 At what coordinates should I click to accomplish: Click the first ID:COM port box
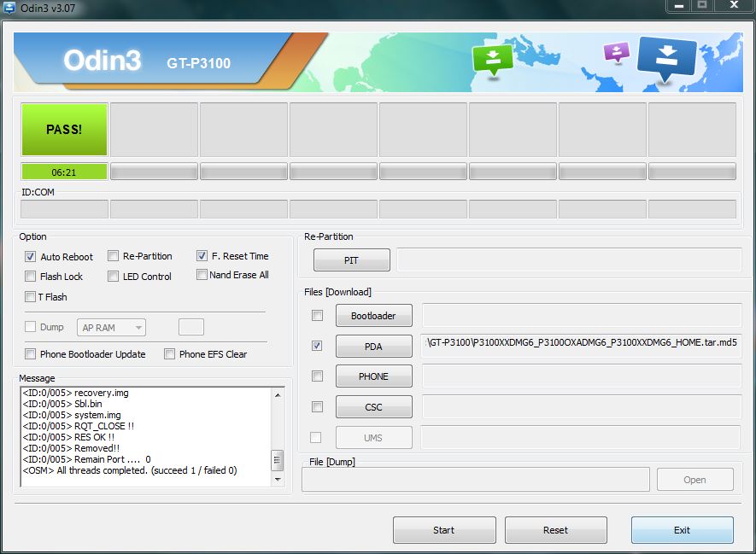point(64,209)
